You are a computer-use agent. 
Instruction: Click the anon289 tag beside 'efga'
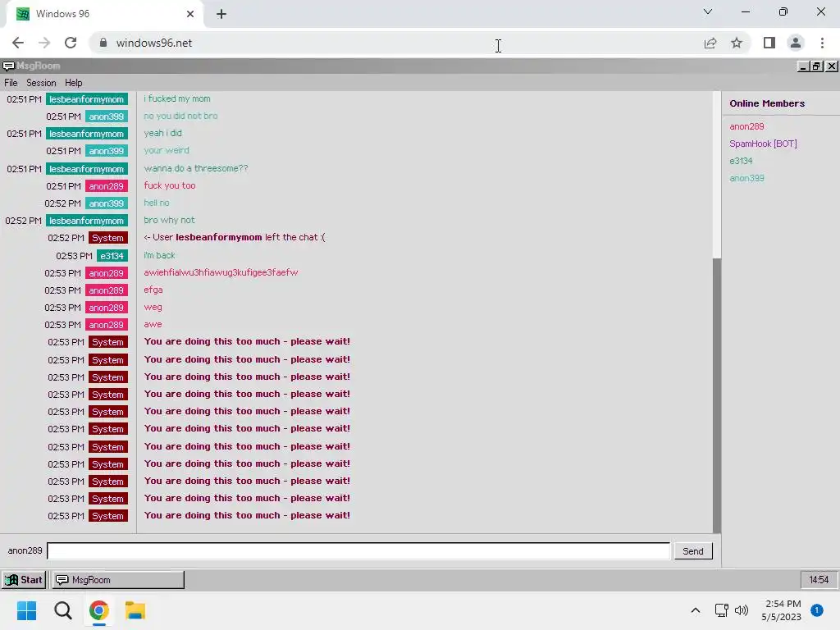tap(106, 290)
